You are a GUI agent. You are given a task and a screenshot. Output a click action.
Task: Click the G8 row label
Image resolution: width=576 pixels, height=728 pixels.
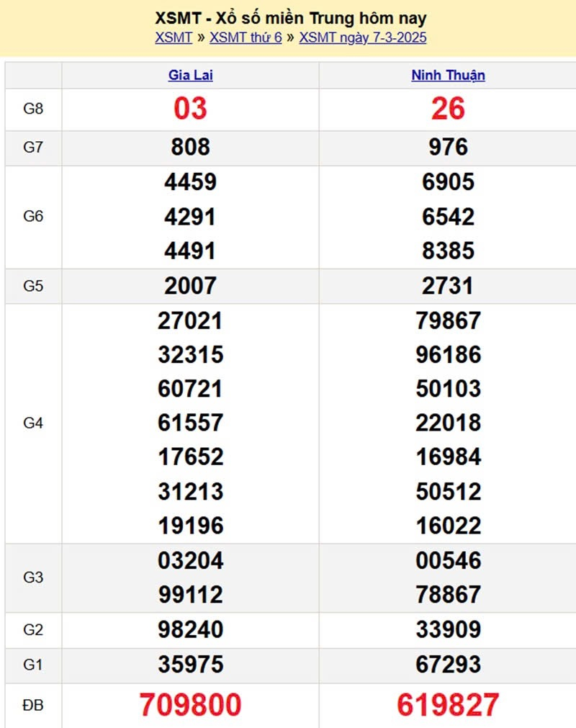click(33, 109)
